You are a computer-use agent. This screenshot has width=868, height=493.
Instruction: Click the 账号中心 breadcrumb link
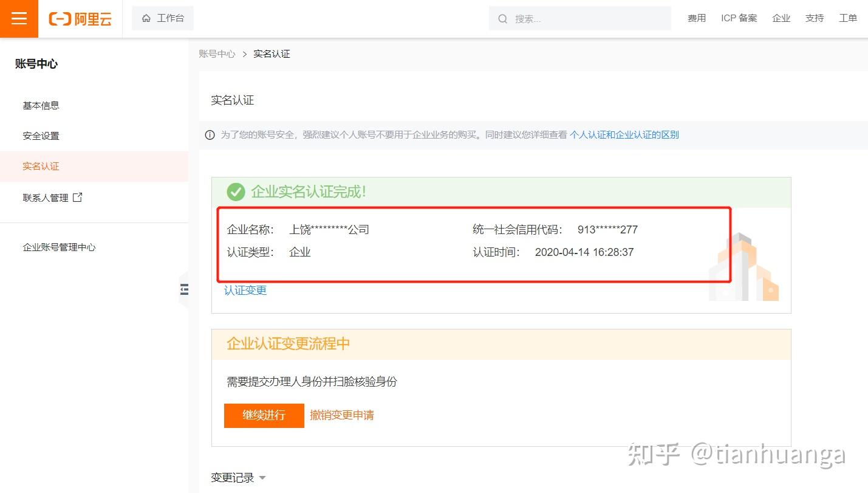[217, 54]
